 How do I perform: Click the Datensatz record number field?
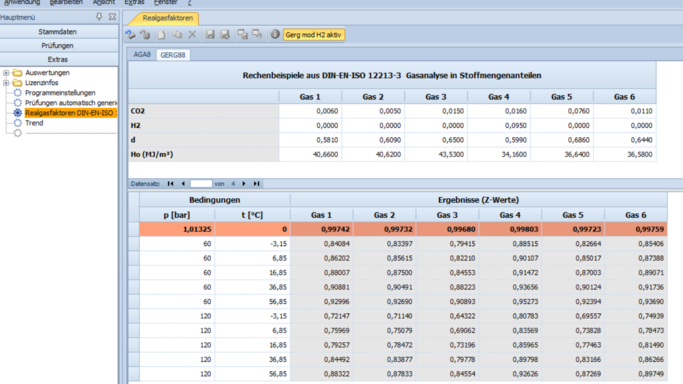(x=201, y=184)
